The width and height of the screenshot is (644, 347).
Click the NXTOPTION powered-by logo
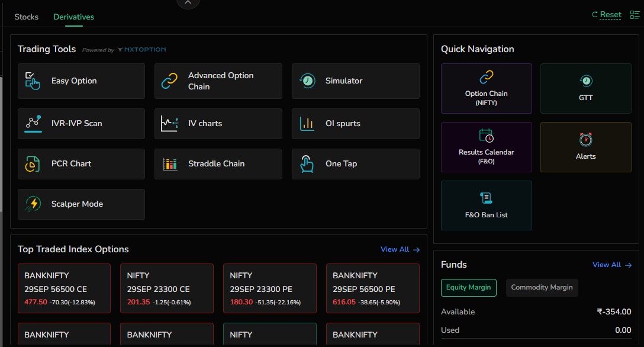pyautogui.click(x=141, y=50)
